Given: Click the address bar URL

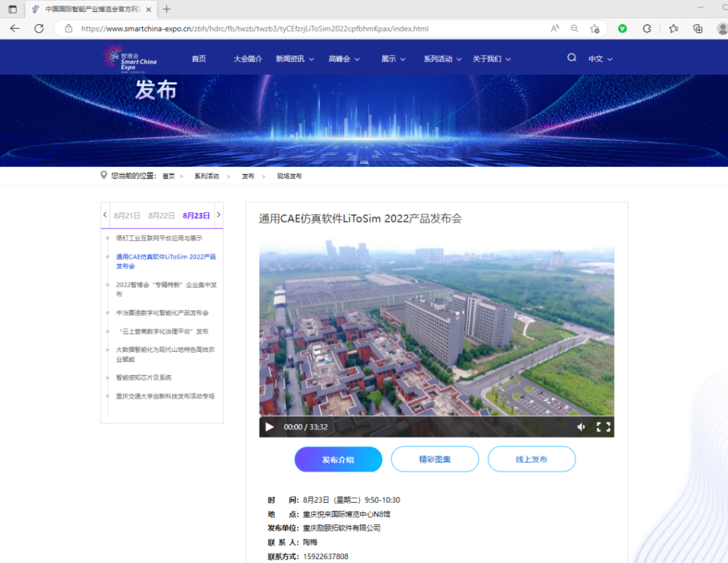Looking at the screenshot, I should click(255, 28).
